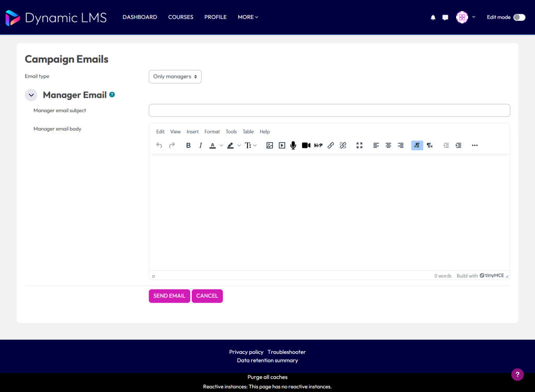Select left-to-right text direction
Screen dimensions: 535x392
[417, 146]
